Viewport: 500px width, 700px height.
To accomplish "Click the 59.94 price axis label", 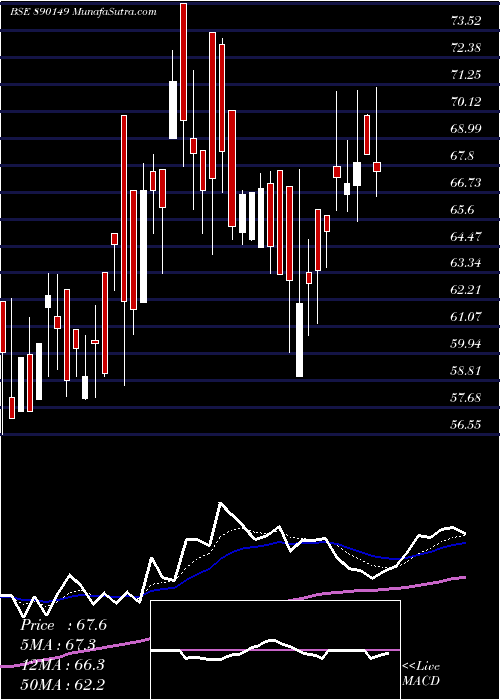I will coord(466,343).
